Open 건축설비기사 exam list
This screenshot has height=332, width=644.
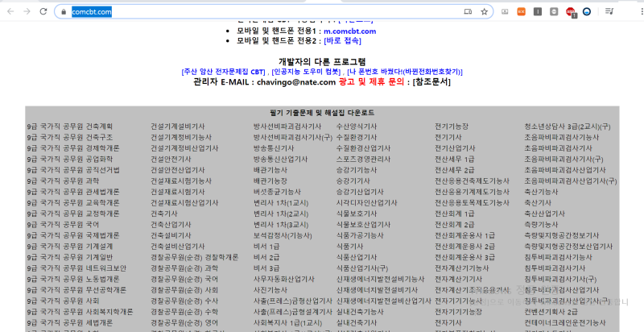coord(171,235)
